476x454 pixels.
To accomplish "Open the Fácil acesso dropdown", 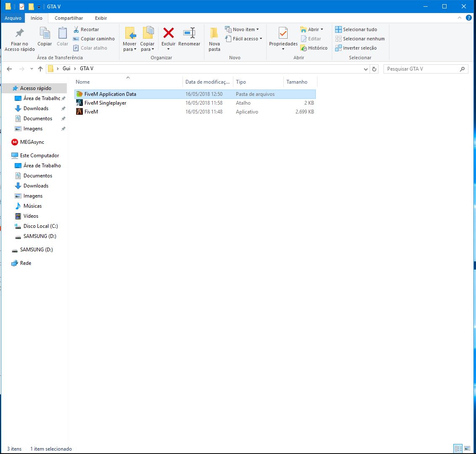I will tap(243, 39).
